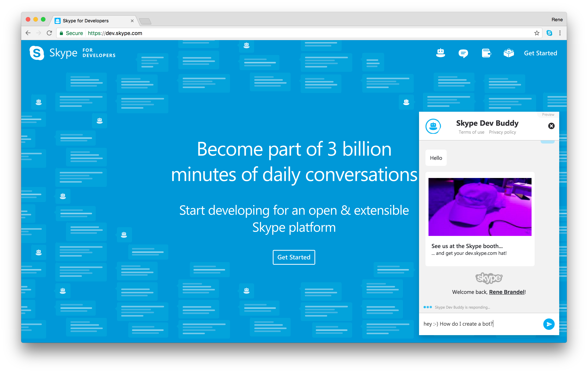
Task: Reload the page
Action: coord(49,33)
